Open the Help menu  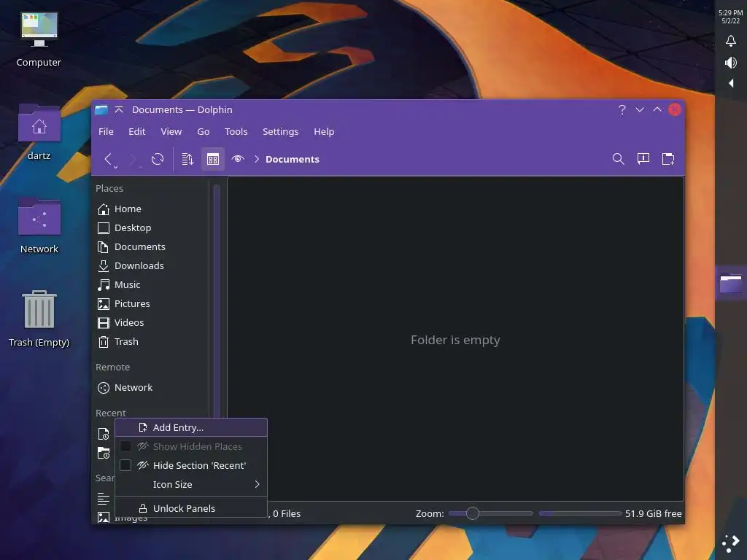pos(324,131)
